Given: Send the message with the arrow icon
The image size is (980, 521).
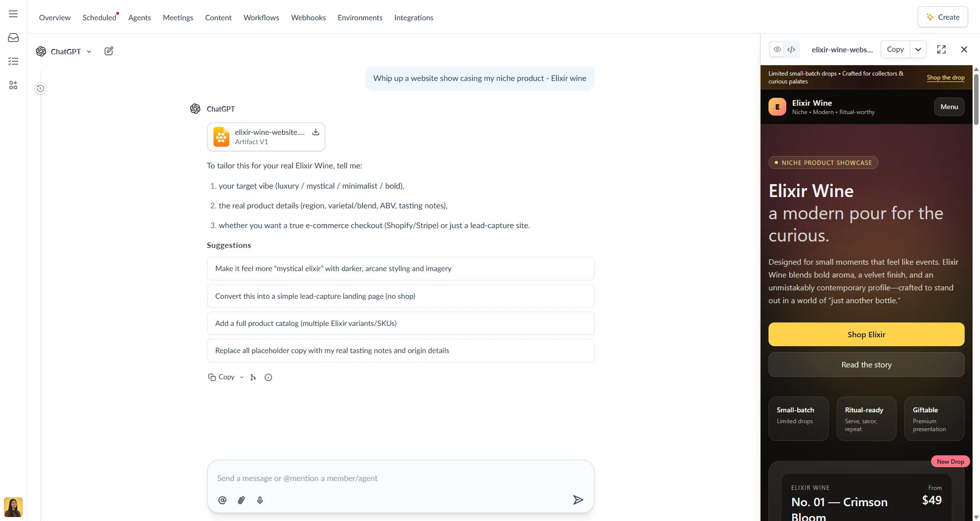Looking at the screenshot, I should coord(578,500).
